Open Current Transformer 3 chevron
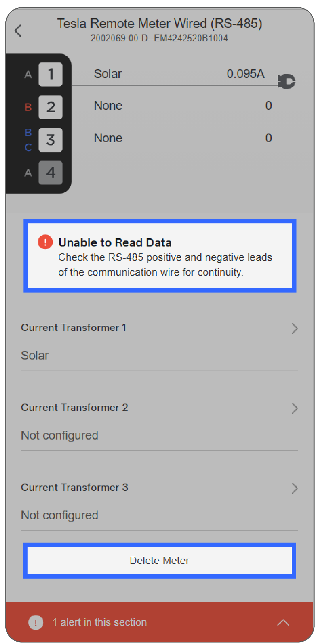The image size is (320, 644). [295, 488]
